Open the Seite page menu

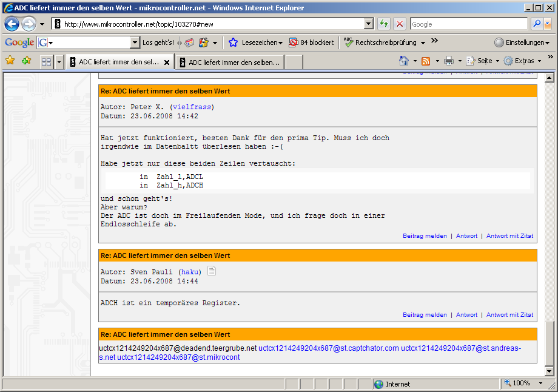tap(483, 61)
